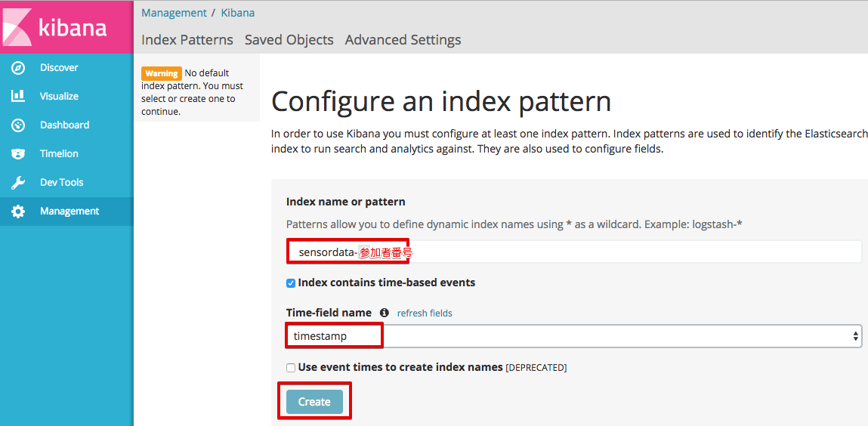Screen dimensions: 868x426
Task: Open Dev Tools label in the sidebar
Action: [61, 183]
